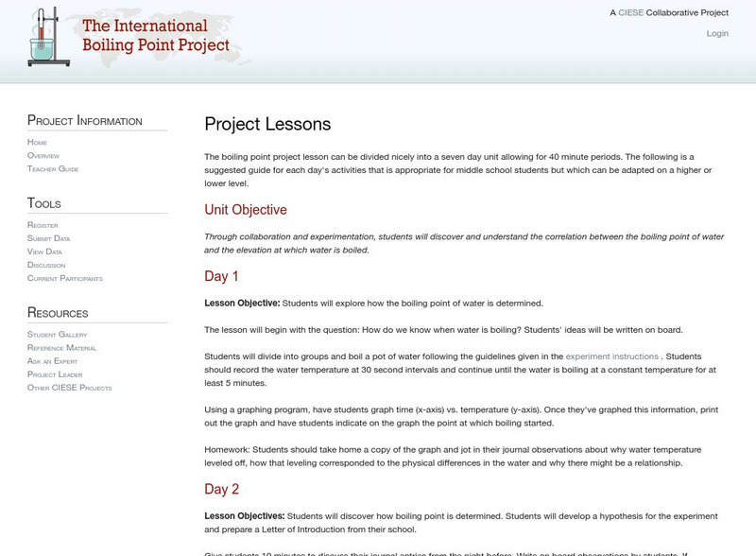Viewport: 756px width, 556px height.
Task: Browse Other CIESE Projects
Action: (70, 388)
